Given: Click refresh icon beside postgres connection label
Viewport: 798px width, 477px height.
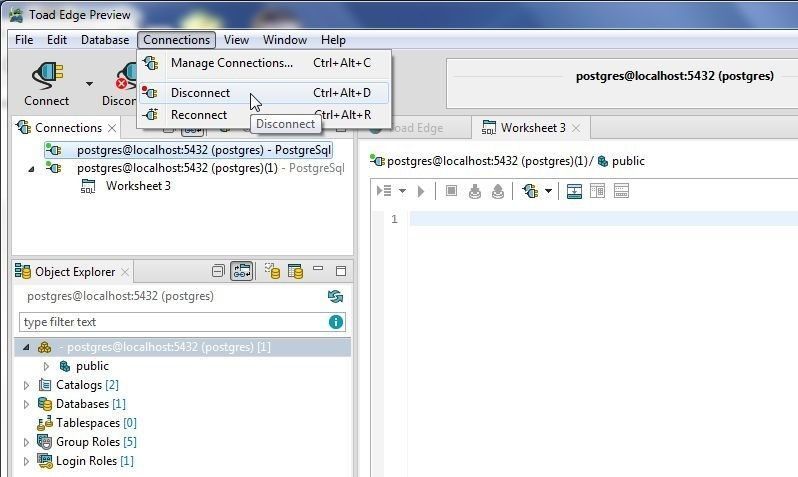Looking at the screenshot, I should [335, 296].
